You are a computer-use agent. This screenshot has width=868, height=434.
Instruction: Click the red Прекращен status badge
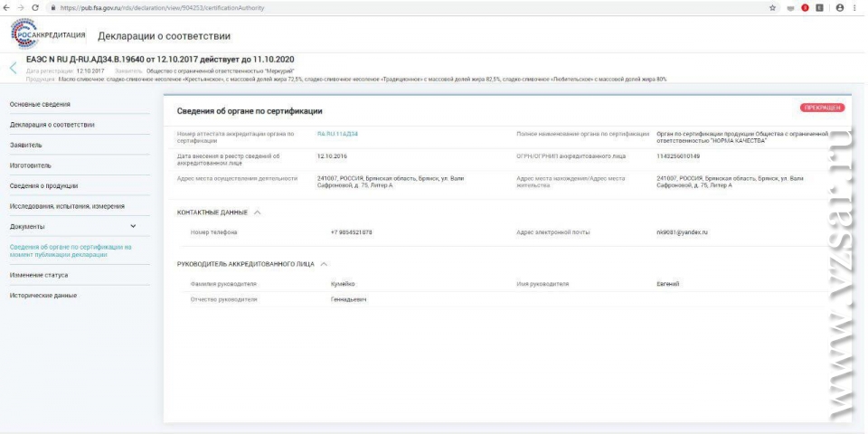point(822,108)
